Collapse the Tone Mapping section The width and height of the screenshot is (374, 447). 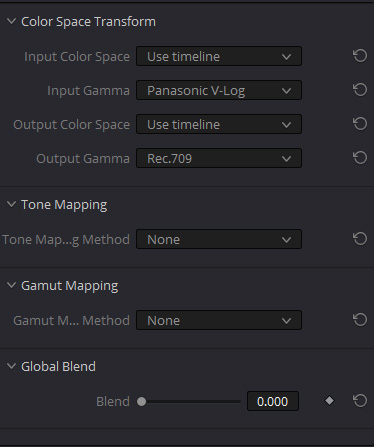(11, 204)
